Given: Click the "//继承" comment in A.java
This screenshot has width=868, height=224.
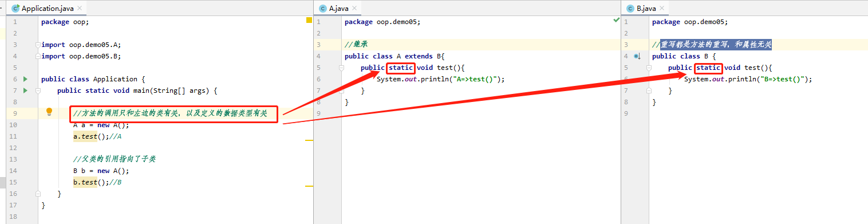Looking at the screenshot, I should coord(356,45).
